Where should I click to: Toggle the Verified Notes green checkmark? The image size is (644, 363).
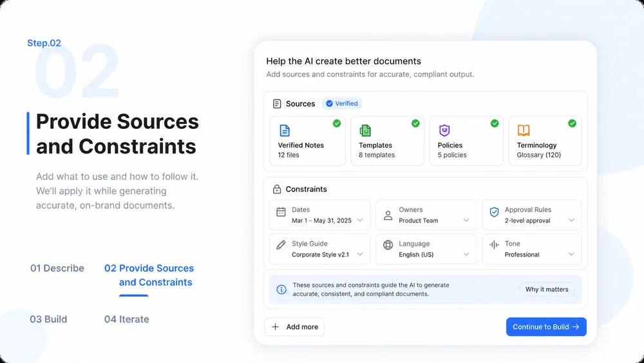tap(337, 123)
